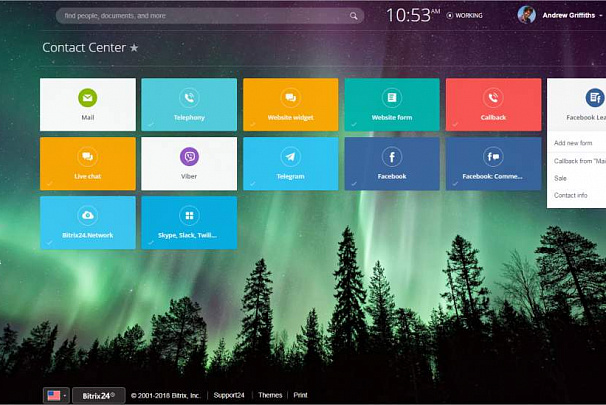Screen dimensions: 606x405
Task: Open the Telephony phone icon
Action: pyautogui.click(x=189, y=98)
